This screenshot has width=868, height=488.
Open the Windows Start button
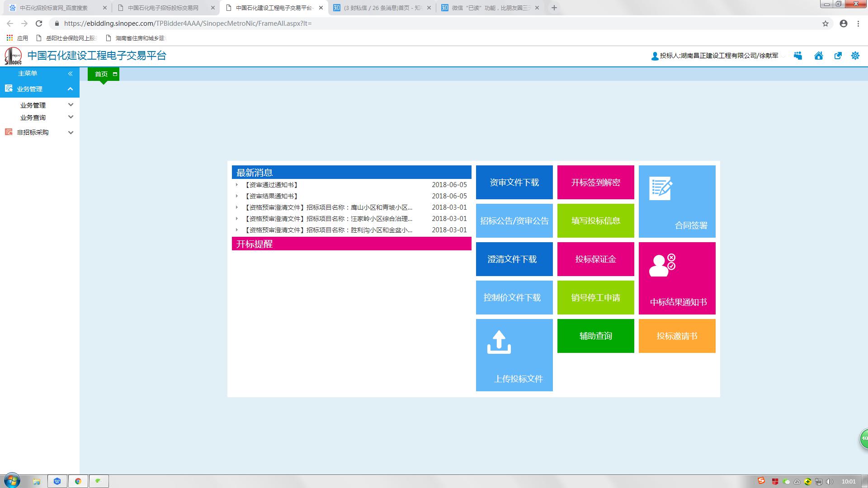12,481
